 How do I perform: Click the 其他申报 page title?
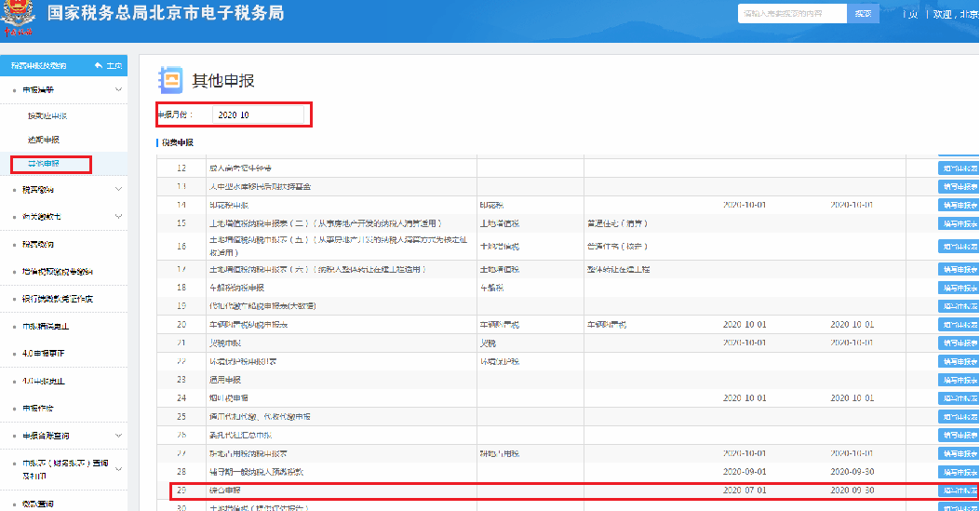223,81
